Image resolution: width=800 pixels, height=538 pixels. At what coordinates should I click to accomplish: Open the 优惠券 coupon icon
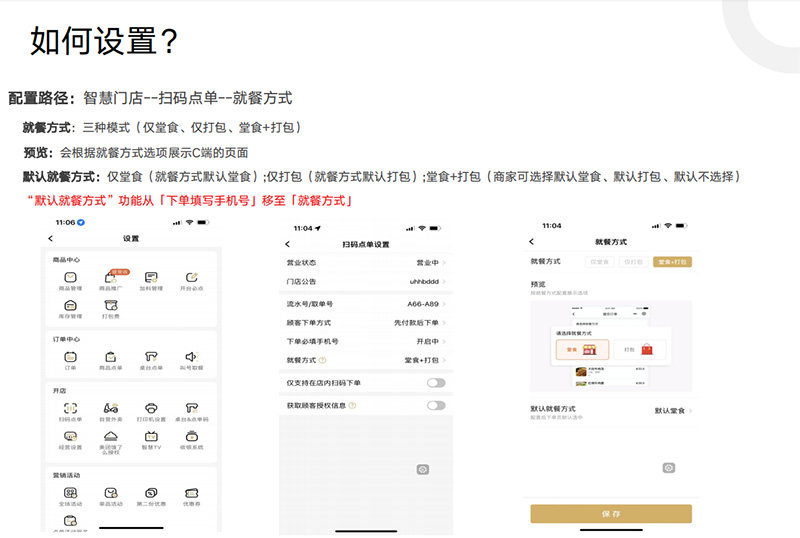[x=192, y=497]
